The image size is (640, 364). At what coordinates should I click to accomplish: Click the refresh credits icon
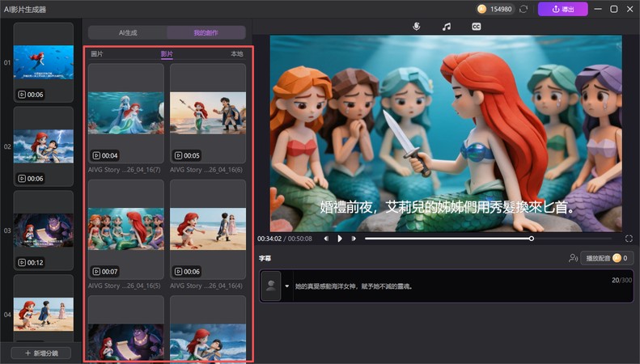[x=523, y=9]
